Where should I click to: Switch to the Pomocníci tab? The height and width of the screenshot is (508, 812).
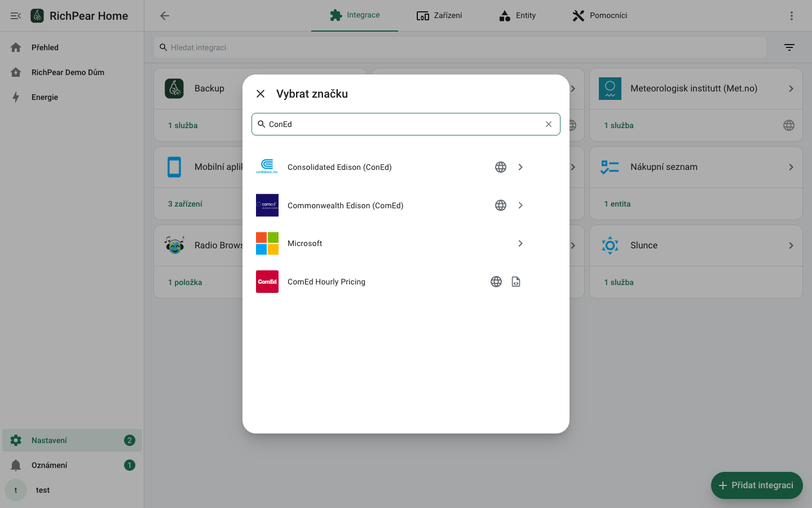599,15
